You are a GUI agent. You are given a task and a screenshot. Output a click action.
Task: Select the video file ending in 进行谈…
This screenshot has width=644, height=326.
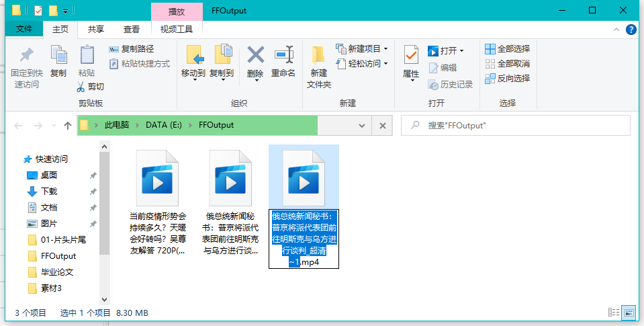(230, 202)
